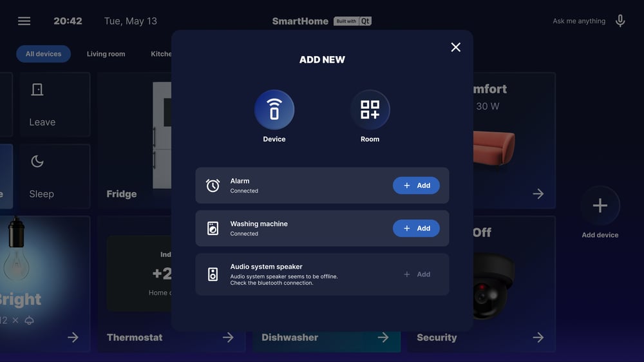Open Thermostat details arrow
The image size is (644, 362).
228,338
